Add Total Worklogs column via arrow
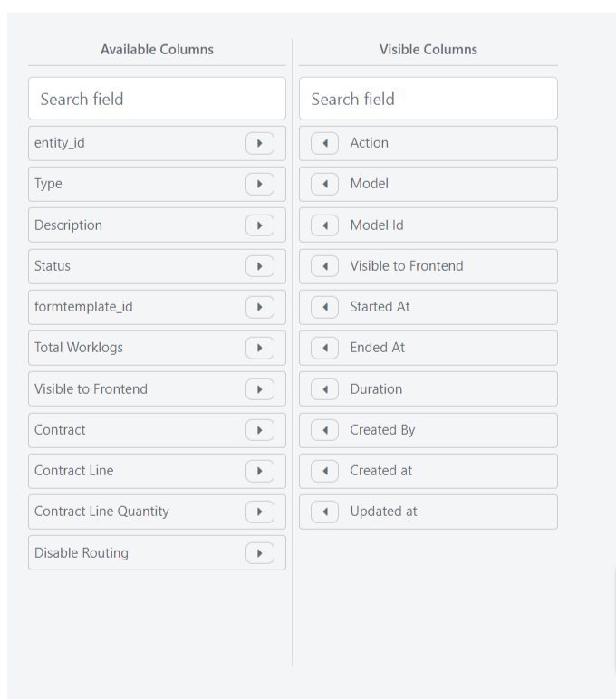616x699 pixels. (x=260, y=349)
